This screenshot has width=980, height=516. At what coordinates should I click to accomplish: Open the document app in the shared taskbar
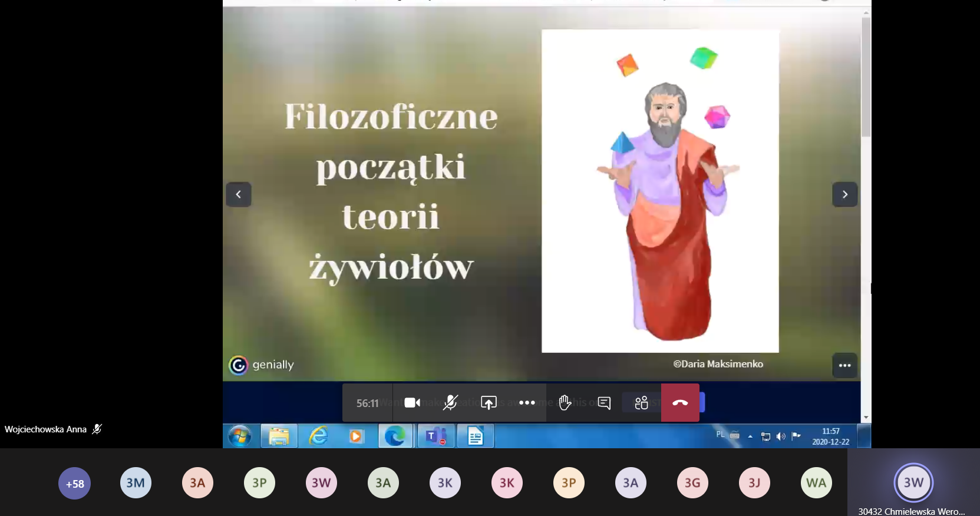475,436
